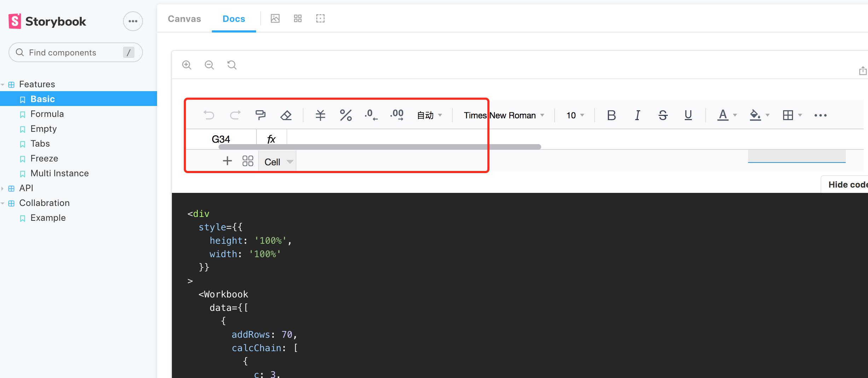Select the format painter tool
This screenshot has width=868, height=378.
261,115
